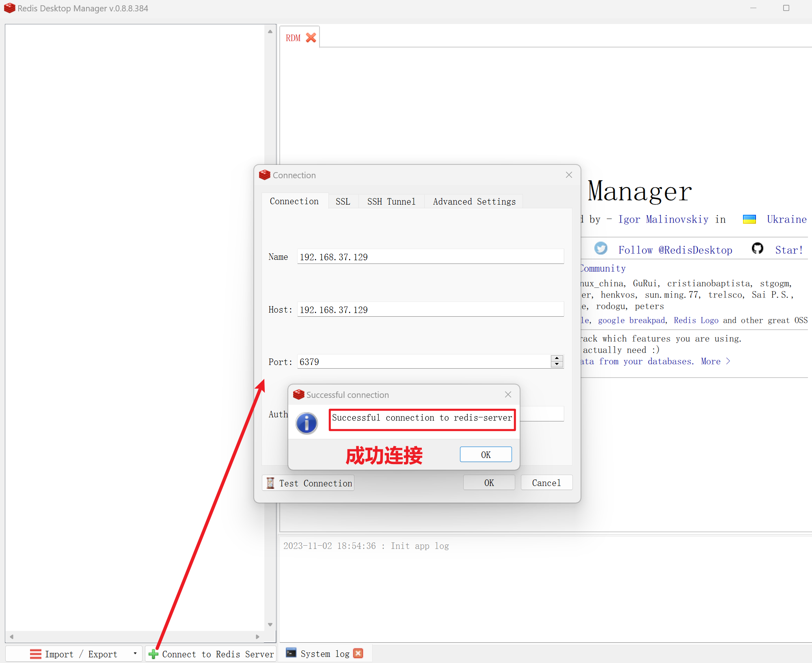Click the Import / Export hamburger icon
This screenshot has height=663, width=812.
pos(36,654)
